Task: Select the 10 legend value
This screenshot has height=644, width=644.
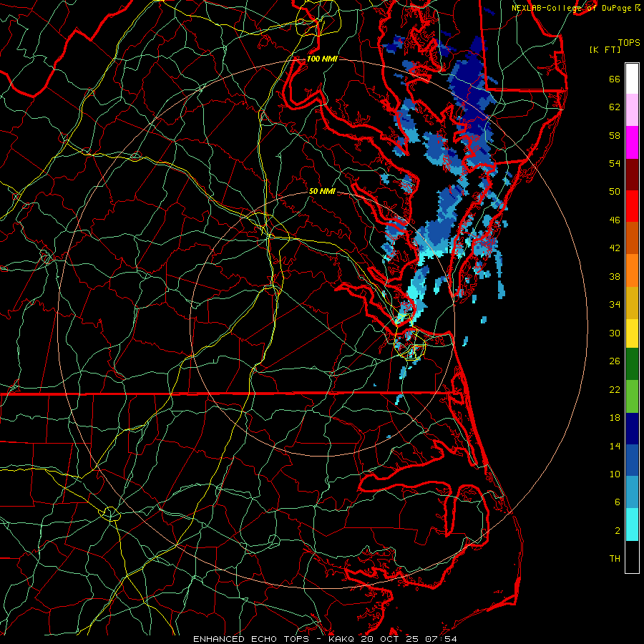Action: click(615, 474)
